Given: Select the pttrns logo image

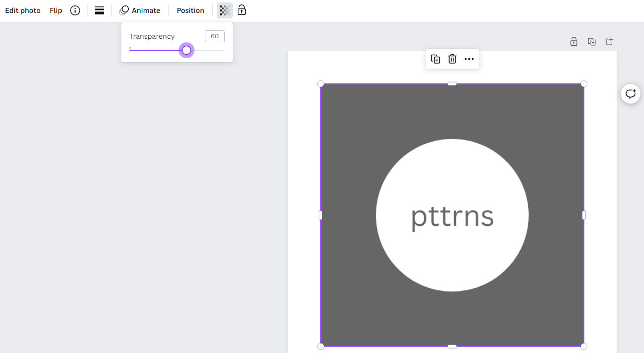Looking at the screenshot, I should 452,215.
